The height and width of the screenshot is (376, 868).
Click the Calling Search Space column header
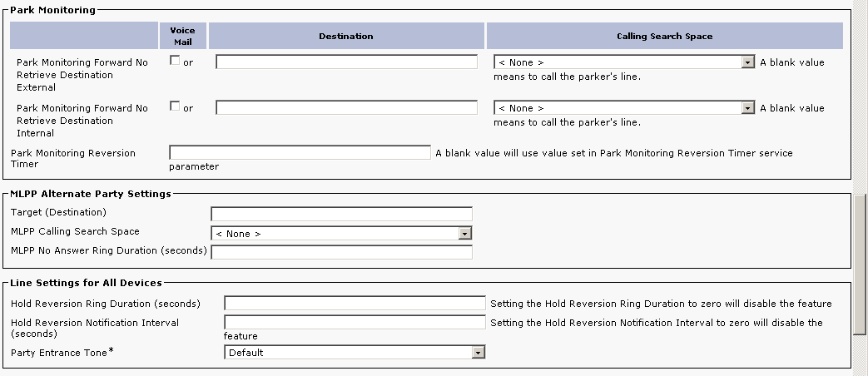pyautogui.click(x=664, y=36)
